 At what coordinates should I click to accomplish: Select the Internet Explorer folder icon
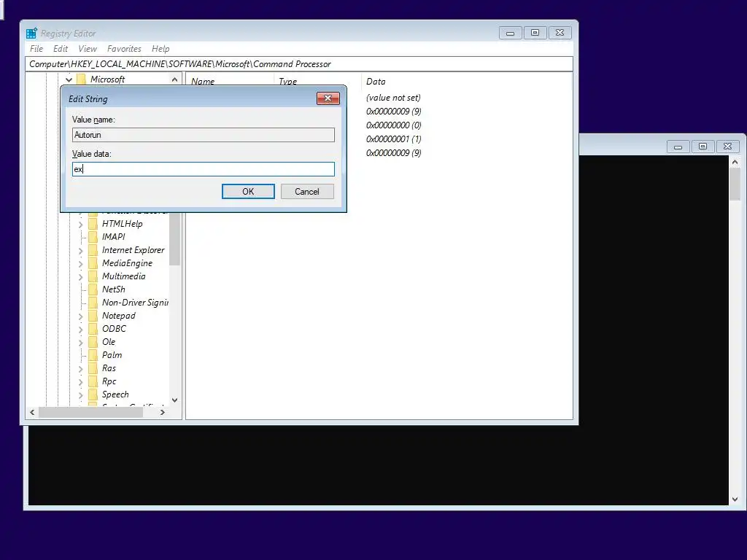pos(93,250)
